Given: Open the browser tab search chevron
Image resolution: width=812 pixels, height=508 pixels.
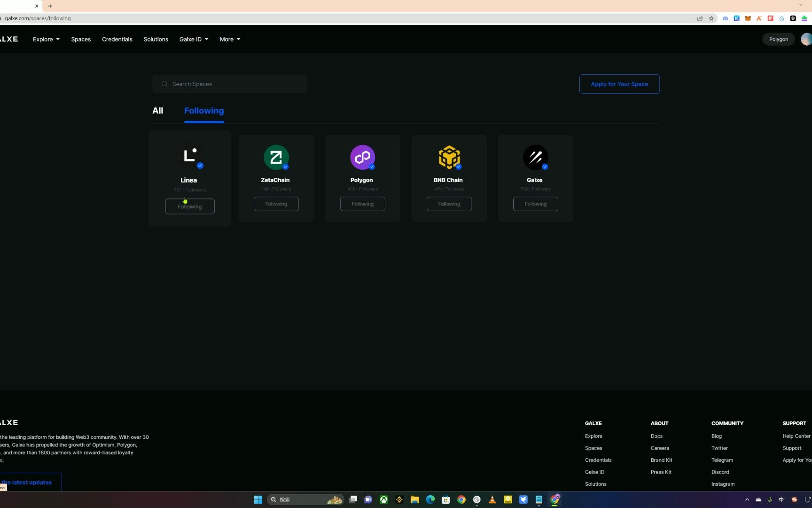Looking at the screenshot, I should click(x=800, y=5).
